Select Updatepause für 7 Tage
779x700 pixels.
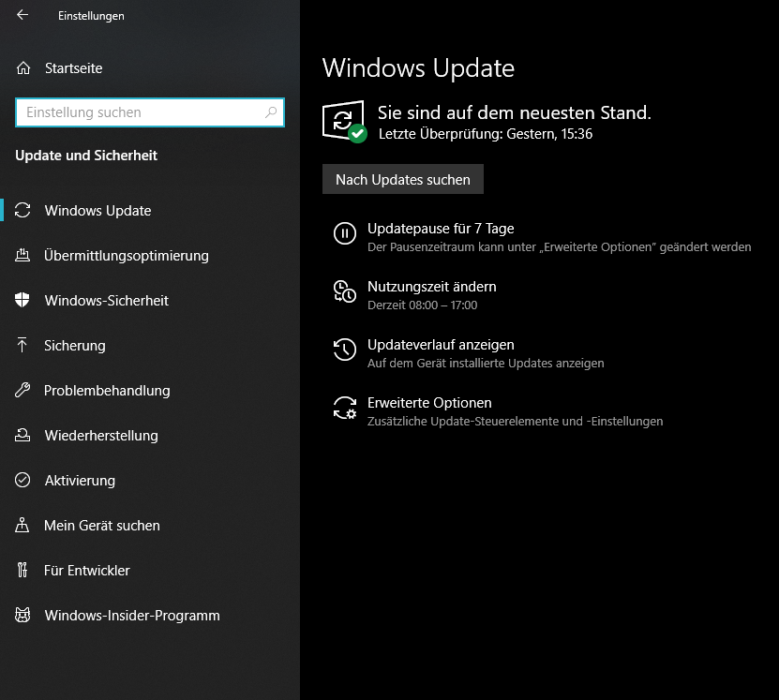pyautogui.click(x=441, y=229)
